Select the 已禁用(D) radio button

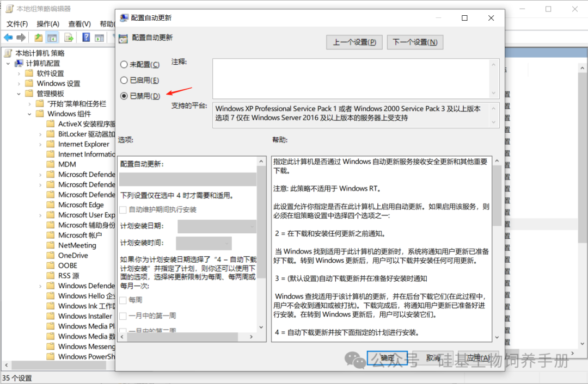(x=124, y=96)
